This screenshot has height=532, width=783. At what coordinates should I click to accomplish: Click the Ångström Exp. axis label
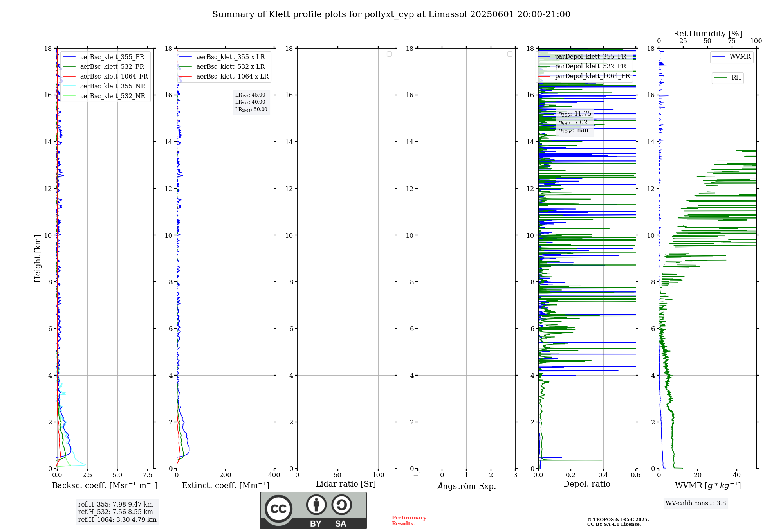tap(467, 486)
